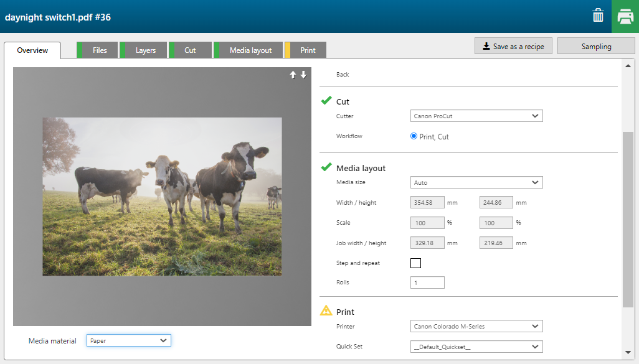Click the Rolls input field
This screenshot has height=364, width=639.
click(427, 282)
